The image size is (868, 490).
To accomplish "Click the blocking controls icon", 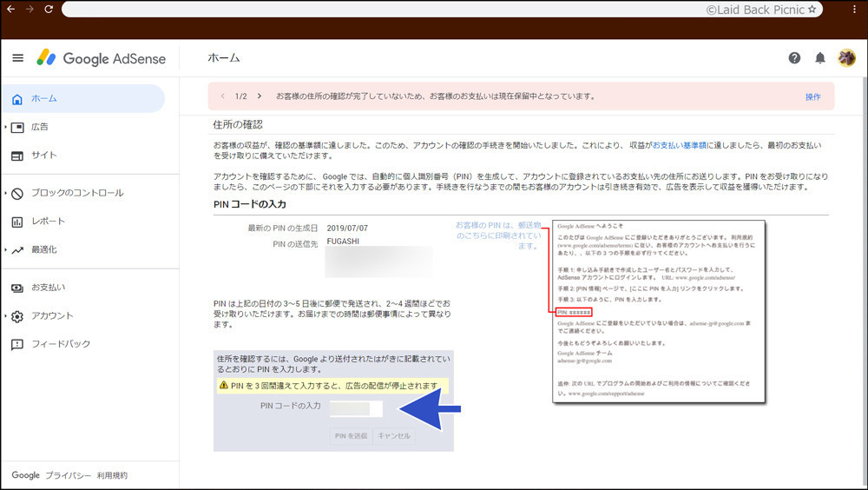I will click(17, 194).
